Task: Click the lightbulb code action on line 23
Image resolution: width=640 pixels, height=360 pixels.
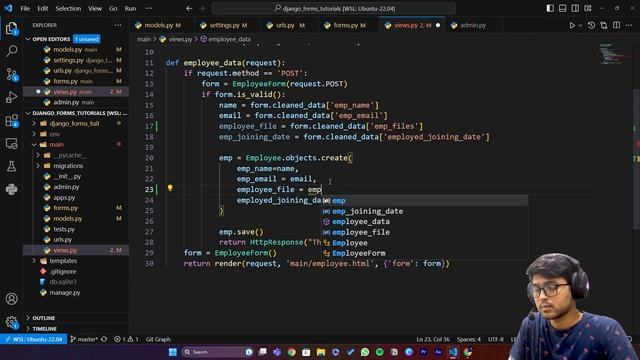Action: [170, 188]
